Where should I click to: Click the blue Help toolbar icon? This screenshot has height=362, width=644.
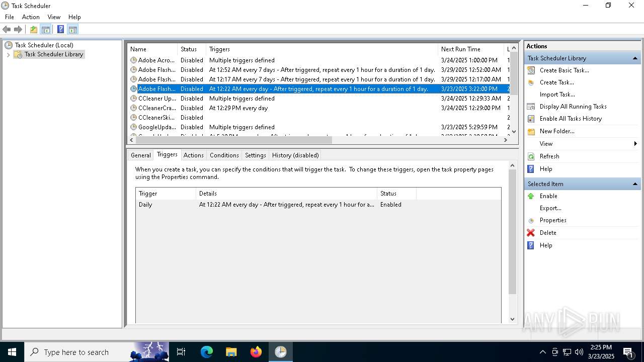coord(60,29)
